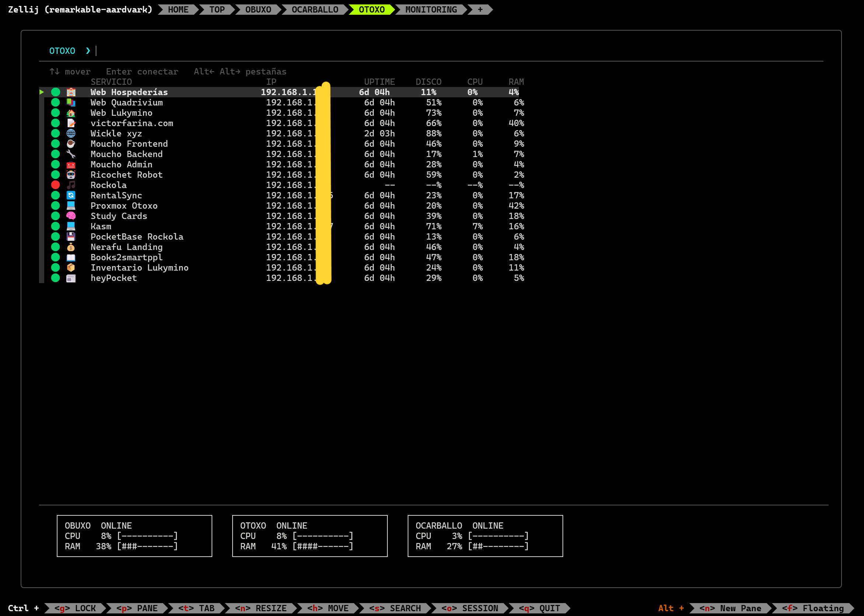Click the New Pane shortcut
This screenshot has height=616, width=864.
coord(731,608)
